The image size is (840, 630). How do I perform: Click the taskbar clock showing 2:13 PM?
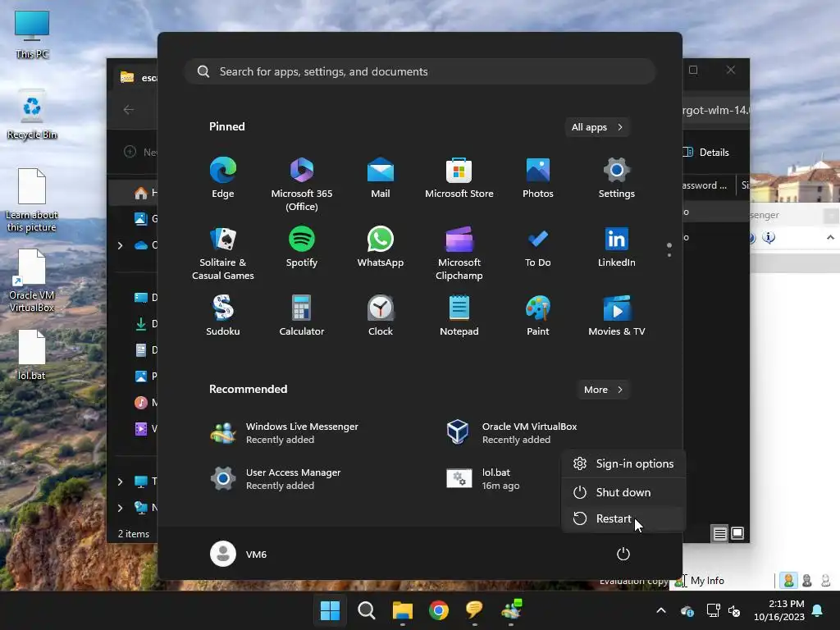point(779,610)
